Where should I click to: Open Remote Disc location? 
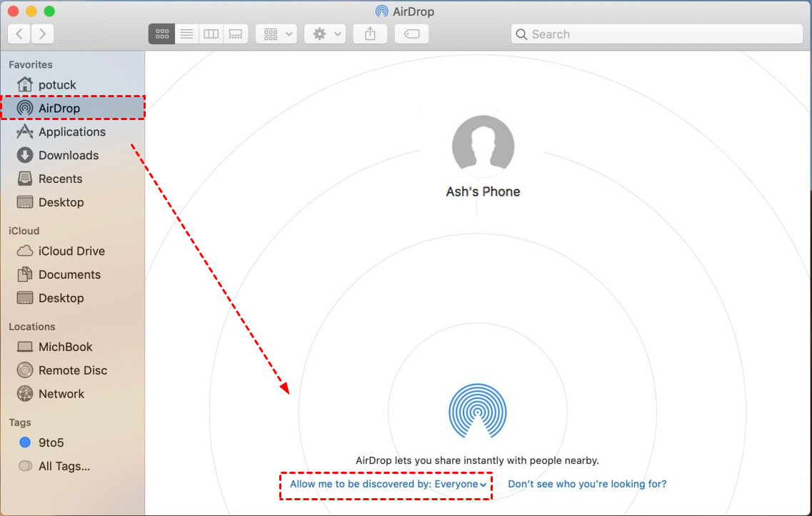tap(73, 370)
